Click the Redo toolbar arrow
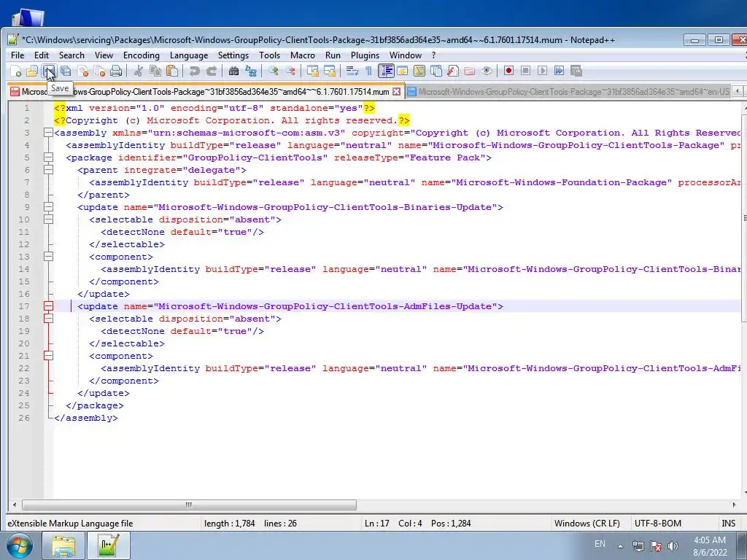747x560 pixels. [x=211, y=71]
